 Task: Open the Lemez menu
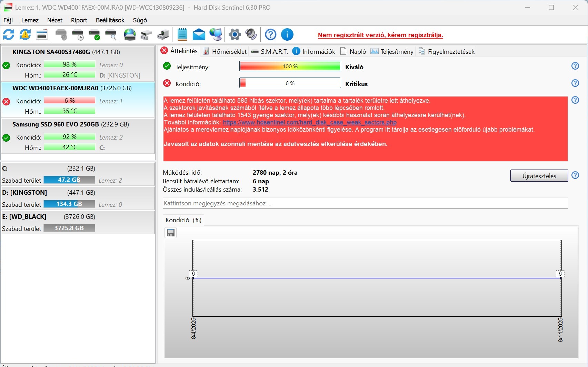[x=30, y=20]
